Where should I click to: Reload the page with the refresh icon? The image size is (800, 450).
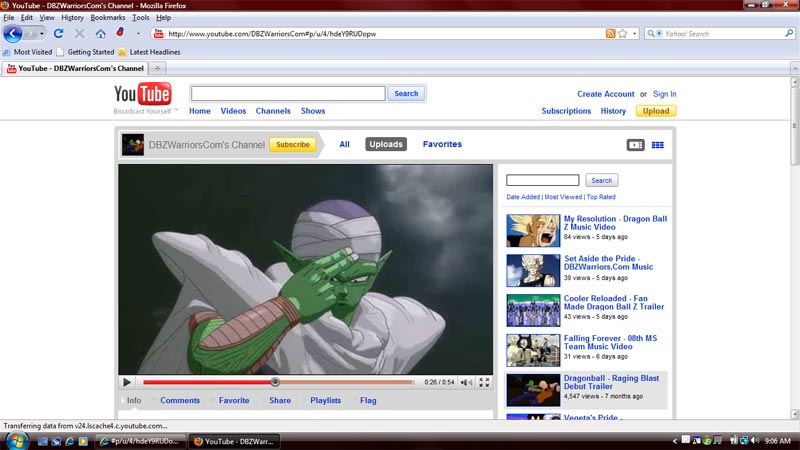pyautogui.click(x=58, y=34)
